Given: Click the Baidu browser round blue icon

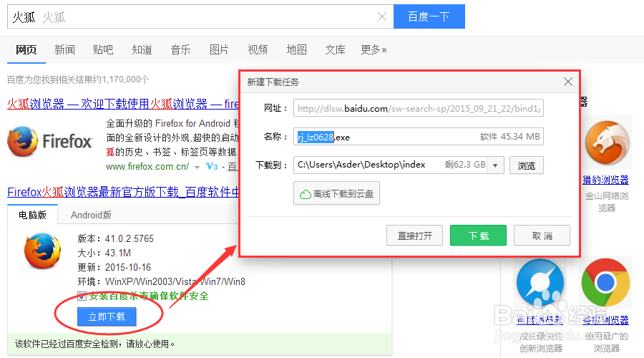Looking at the screenshot, I should [540, 283].
